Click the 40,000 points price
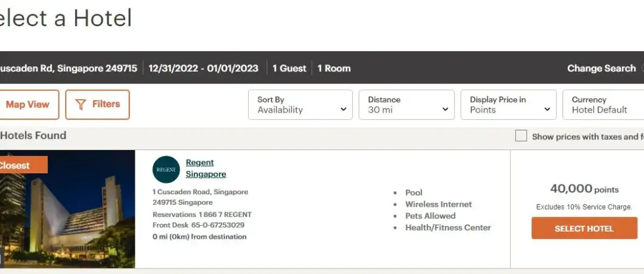The width and height of the screenshot is (644, 274). (584, 189)
